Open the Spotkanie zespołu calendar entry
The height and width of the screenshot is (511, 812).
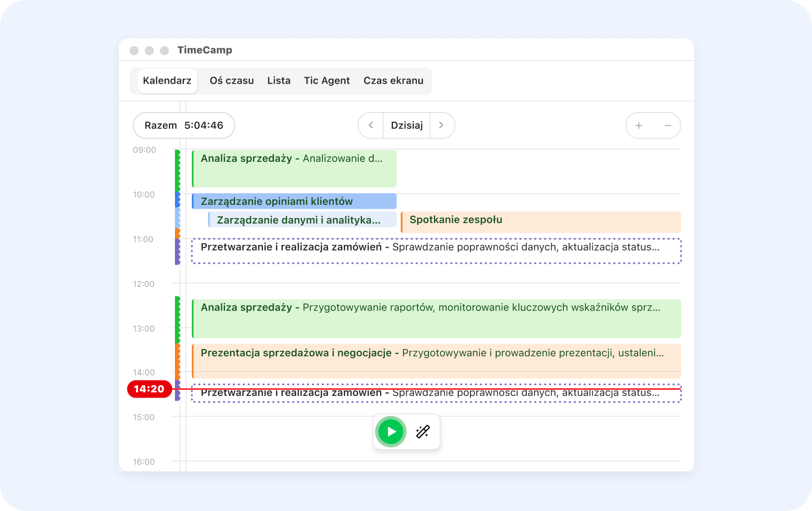[540, 221]
